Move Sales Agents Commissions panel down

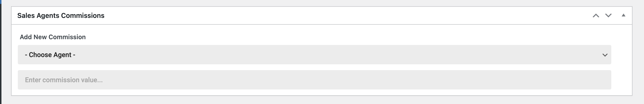click(x=608, y=15)
